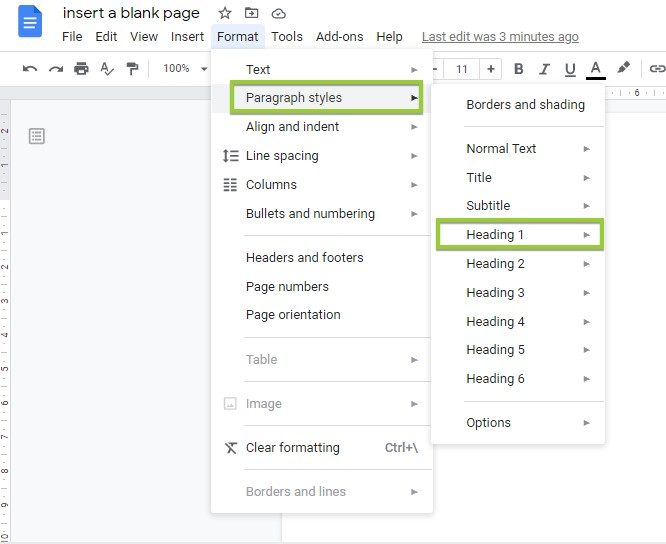The width and height of the screenshot is (666, 544).
Task: Toggle Italic formatting button
Action: [x=544, y=69]
